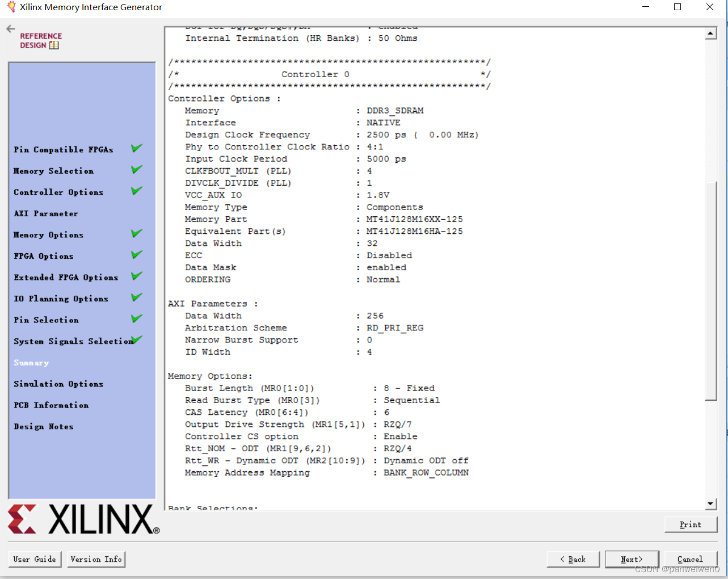Viewport: 728px width, 579px height.
Task: Close the Memory Interface Generator window
Action: 710,7
